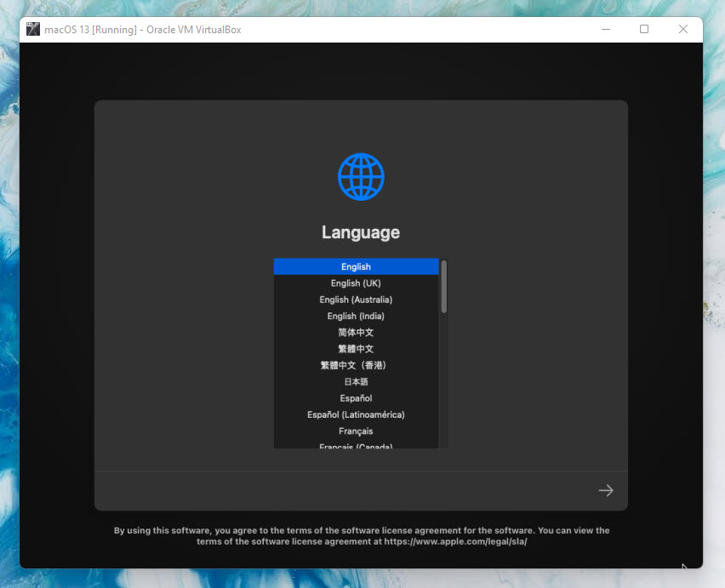Pick Español (Latinoamérica) from the list

(356, 414)
